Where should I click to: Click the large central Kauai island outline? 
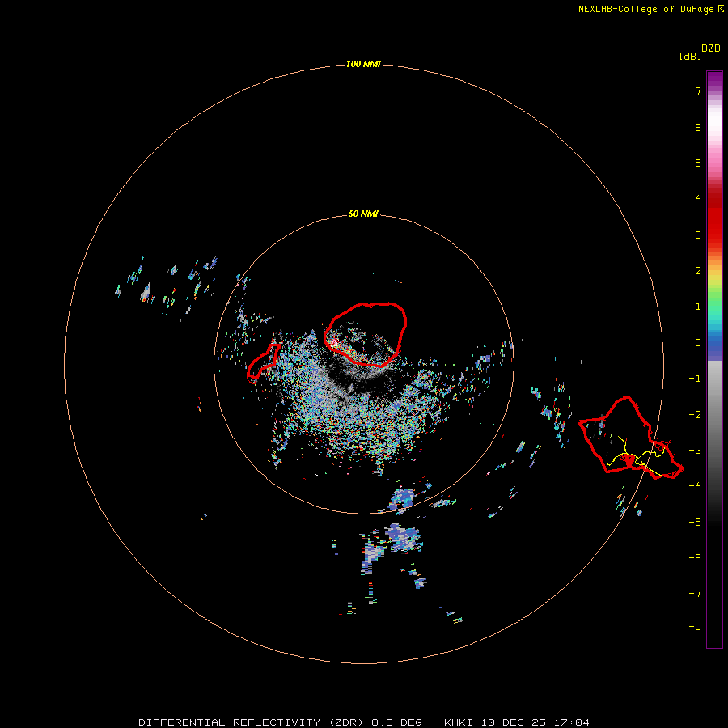tap(366, 335)
